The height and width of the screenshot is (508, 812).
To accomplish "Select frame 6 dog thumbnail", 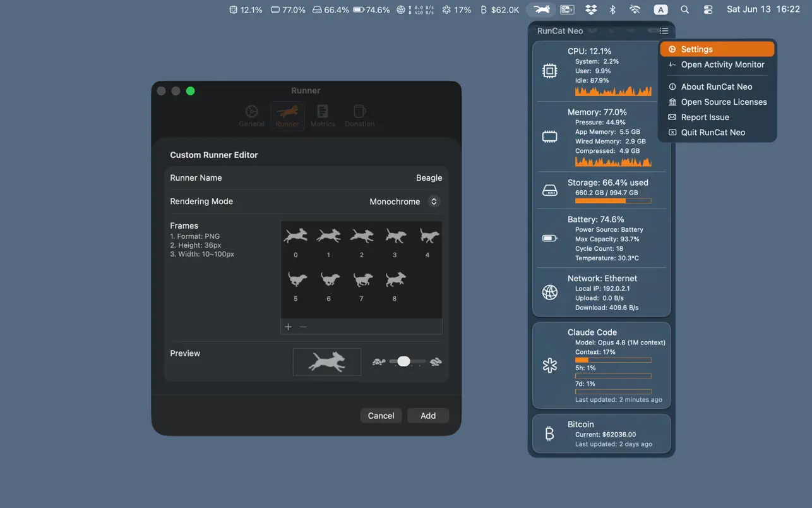I will [x=329, y=279].
